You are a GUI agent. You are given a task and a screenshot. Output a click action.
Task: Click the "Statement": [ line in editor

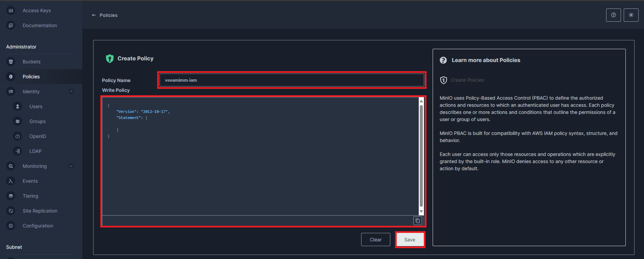pyautogui.click(x=132, y=118)
